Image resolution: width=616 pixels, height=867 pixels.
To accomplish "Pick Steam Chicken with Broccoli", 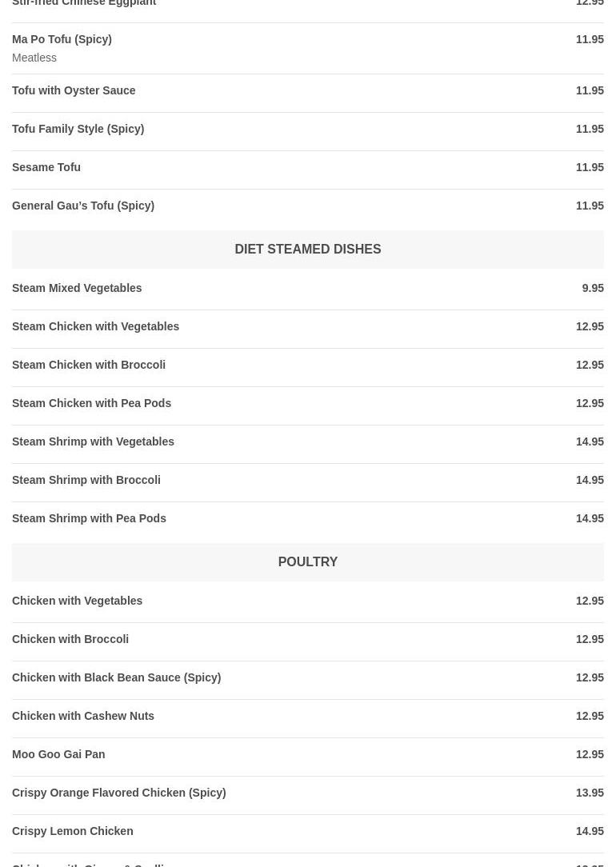I will (89, 365).
